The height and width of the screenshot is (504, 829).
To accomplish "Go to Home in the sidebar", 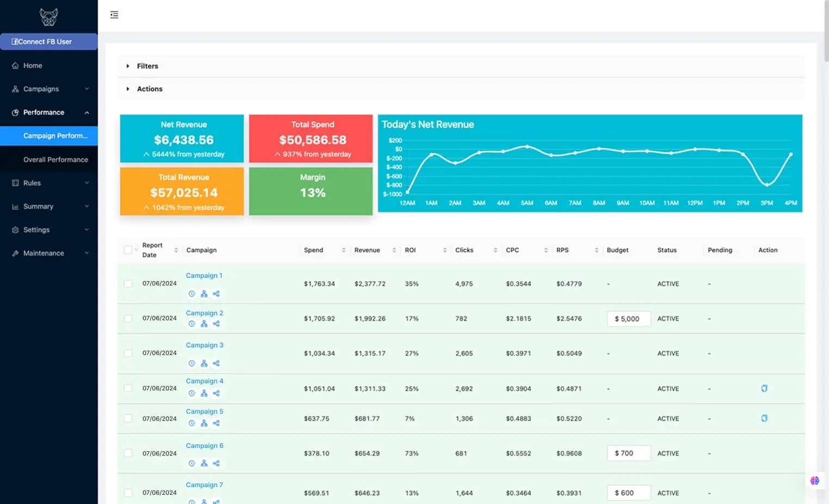I will tap(33, 65).
